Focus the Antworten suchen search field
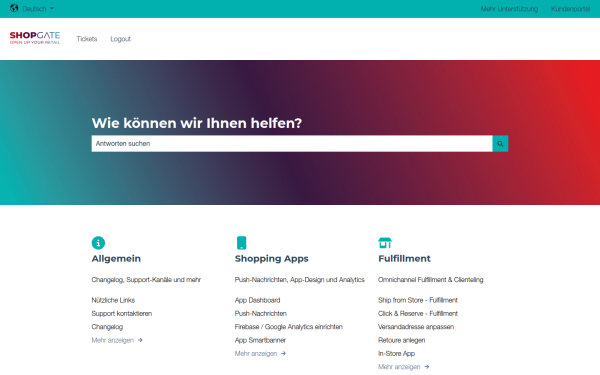Screen dimensions: 600x375 [x=292, y=143]
